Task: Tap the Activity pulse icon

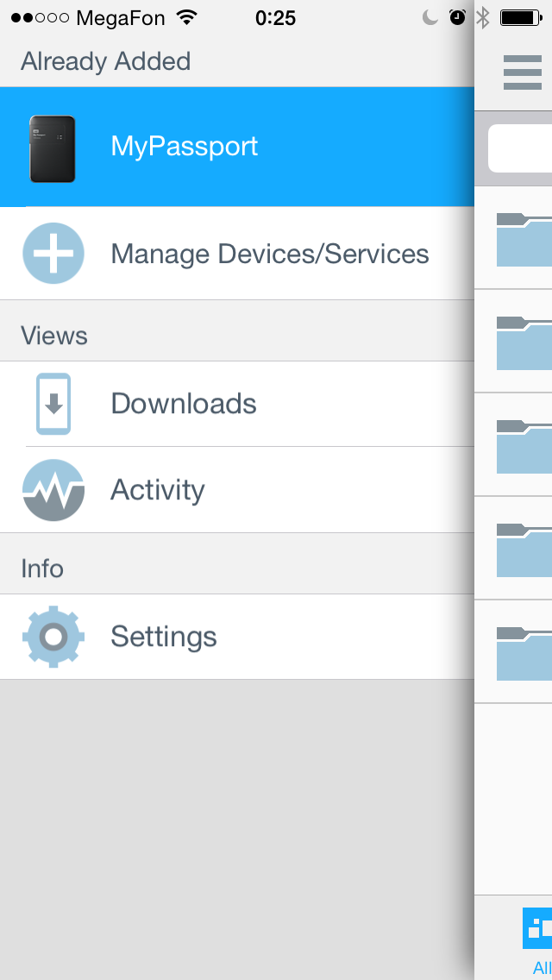Action: (x=53, y=490)
